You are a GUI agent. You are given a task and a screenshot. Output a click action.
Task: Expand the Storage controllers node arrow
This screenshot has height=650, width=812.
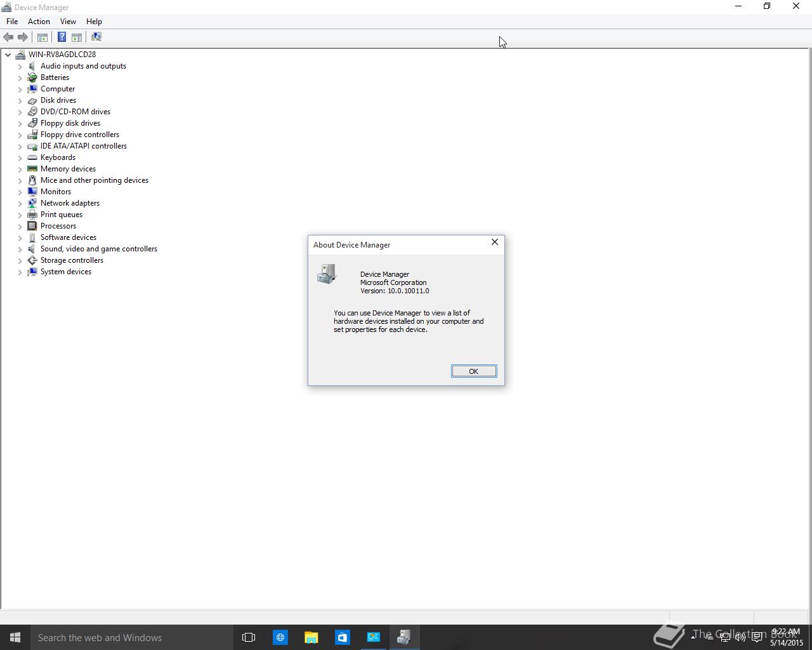point(20,260)
